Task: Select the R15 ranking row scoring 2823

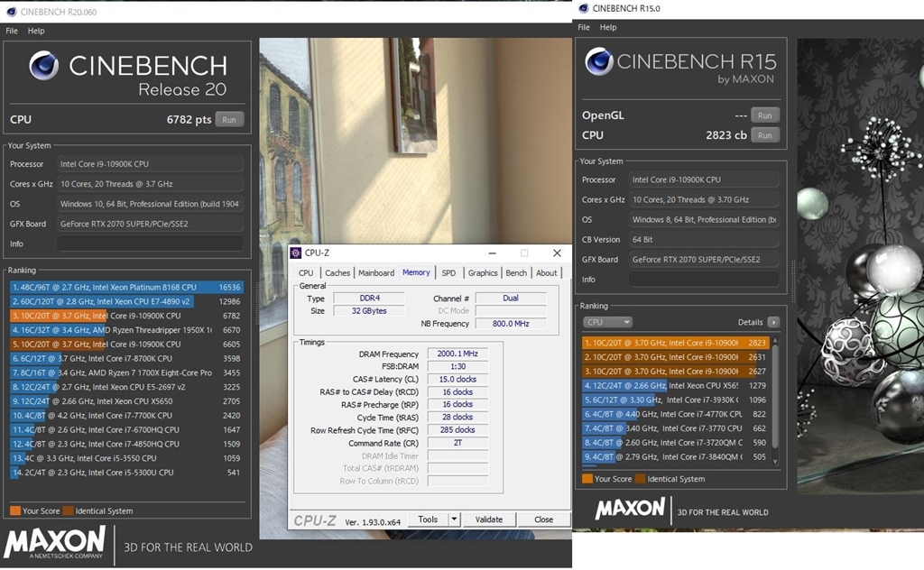Action: tap(675, 343)
